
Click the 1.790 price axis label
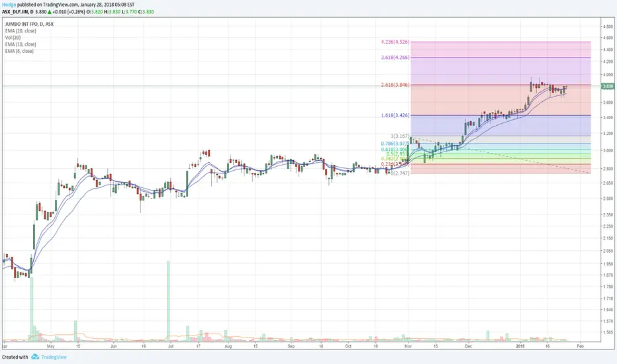[608, 287]
